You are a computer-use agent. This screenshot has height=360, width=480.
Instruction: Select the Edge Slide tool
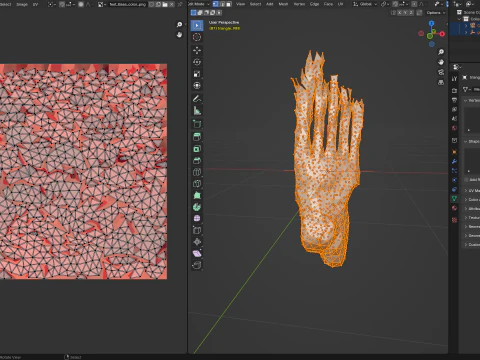(x=197, y=230)
